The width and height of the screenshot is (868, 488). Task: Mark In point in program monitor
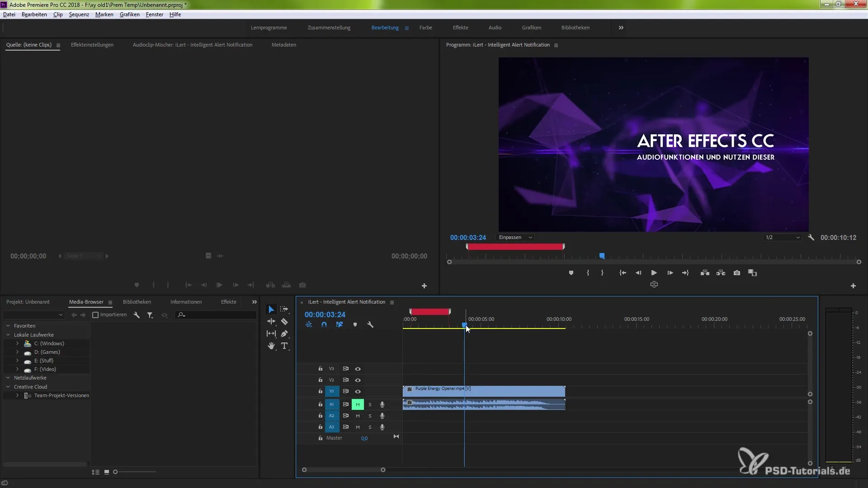tap(588, 273)
